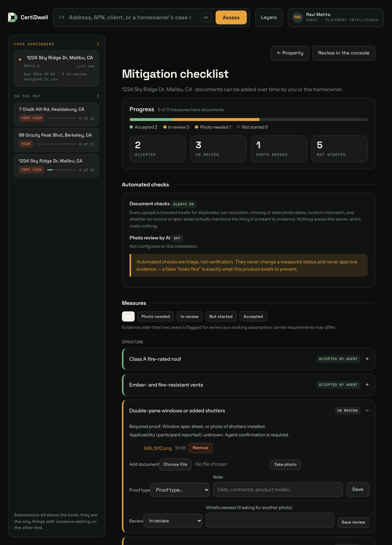Click the ⌘K shortcut badge
The width and height of the screenshot is (392, 545).
(206, 17)
